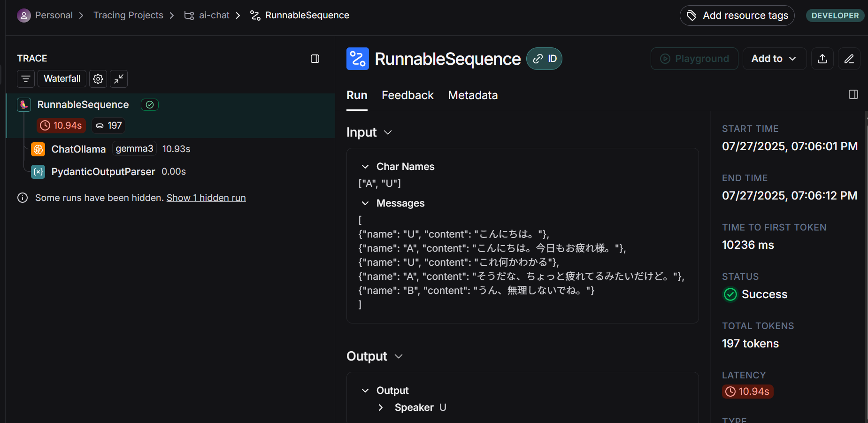
Task: Copy the run ID button
Action: coord(545,59)
